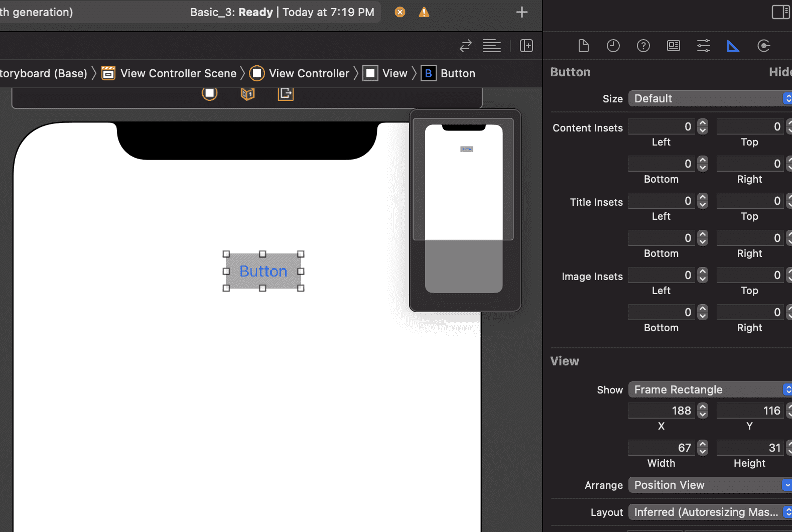This screenshot has width=792, height=532.
Task: Open the Connections inspector tab
Action: (x=763, y=46)
